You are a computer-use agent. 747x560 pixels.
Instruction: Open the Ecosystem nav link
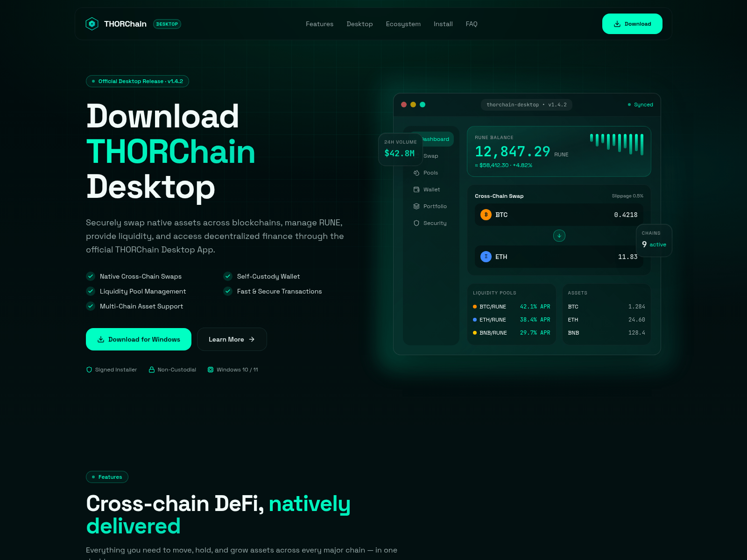pos(403,24)
